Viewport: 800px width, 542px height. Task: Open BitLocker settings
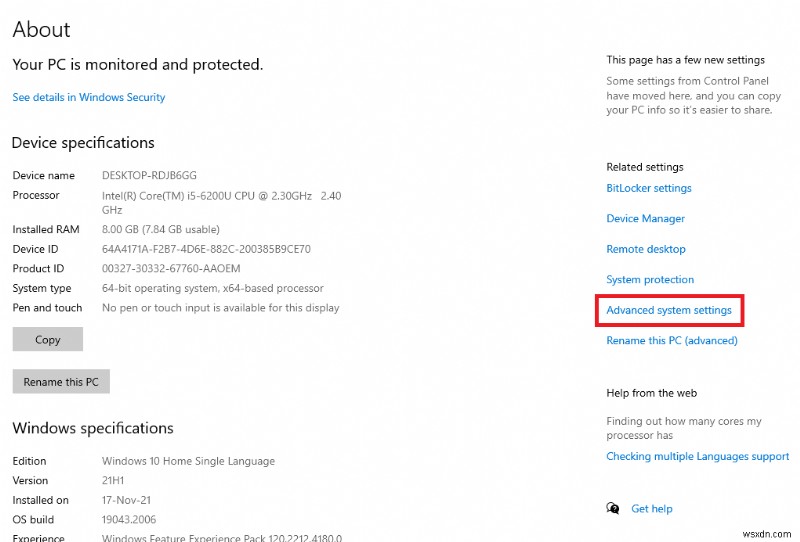point(648,188)
